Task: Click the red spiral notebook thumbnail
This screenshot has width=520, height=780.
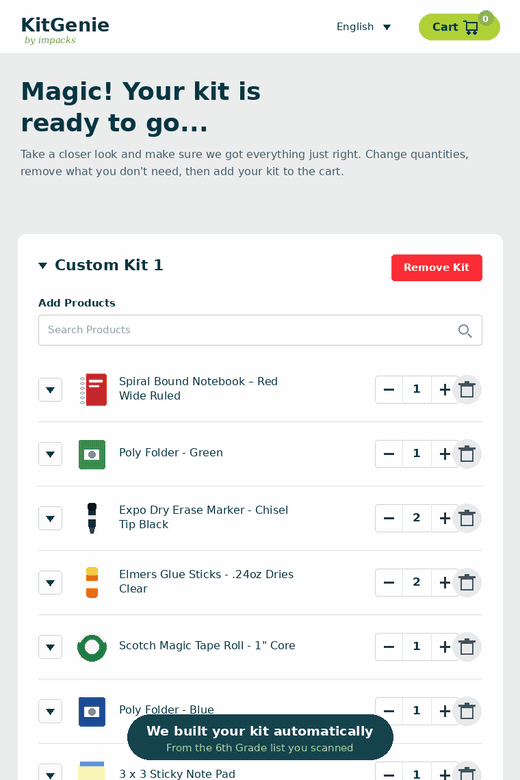Action: pos(93,390)
